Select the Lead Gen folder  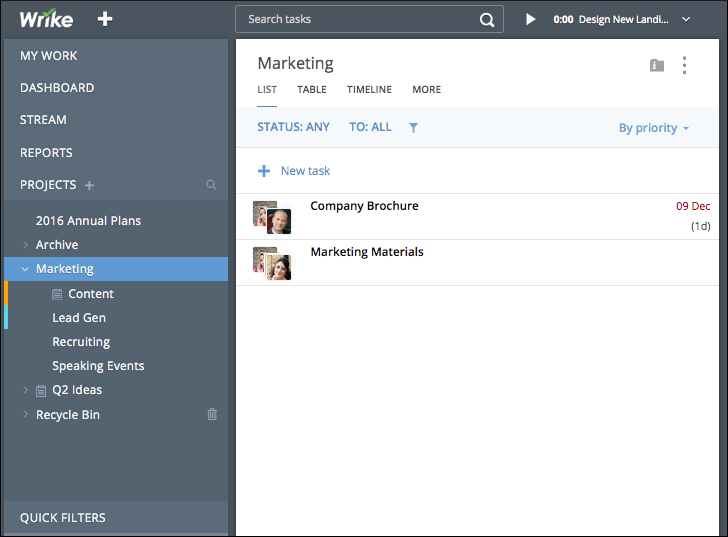point(79,318)
